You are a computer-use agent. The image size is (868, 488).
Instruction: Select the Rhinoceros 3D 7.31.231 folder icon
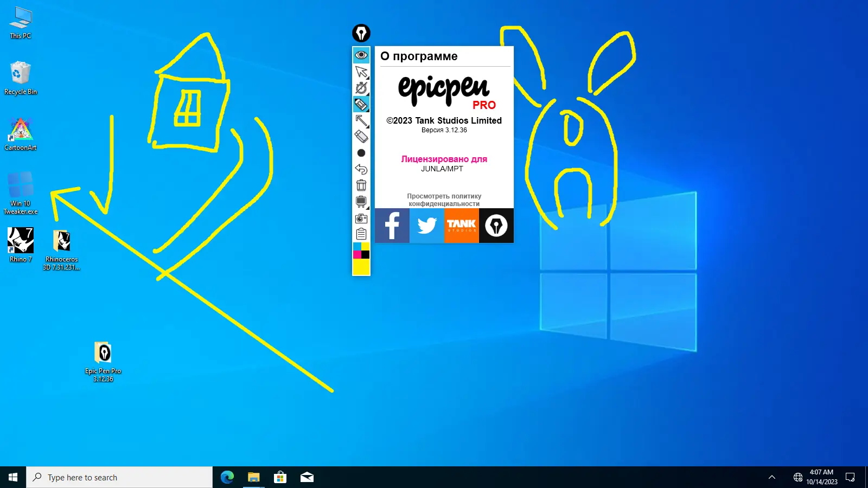[61, 249]
